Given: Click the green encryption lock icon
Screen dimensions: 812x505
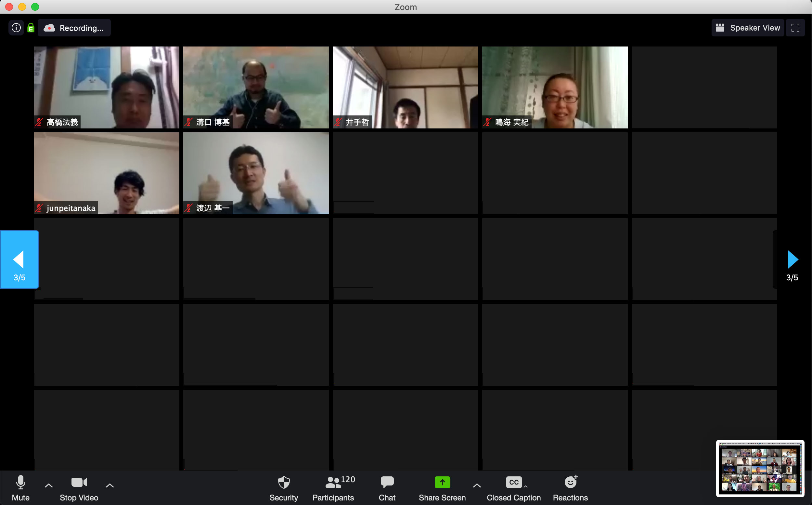Looking at the screenshot, I should pyautogui.click(x=31, y=28).
